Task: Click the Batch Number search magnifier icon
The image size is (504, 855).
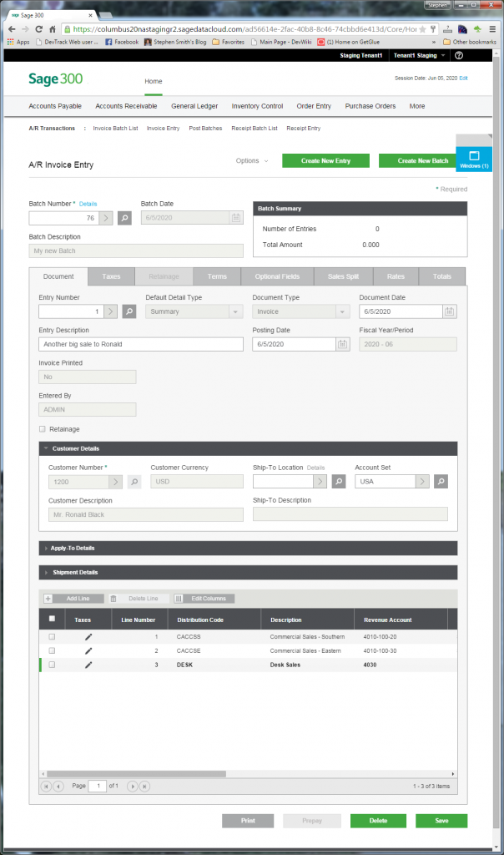Action: [124, 218]
